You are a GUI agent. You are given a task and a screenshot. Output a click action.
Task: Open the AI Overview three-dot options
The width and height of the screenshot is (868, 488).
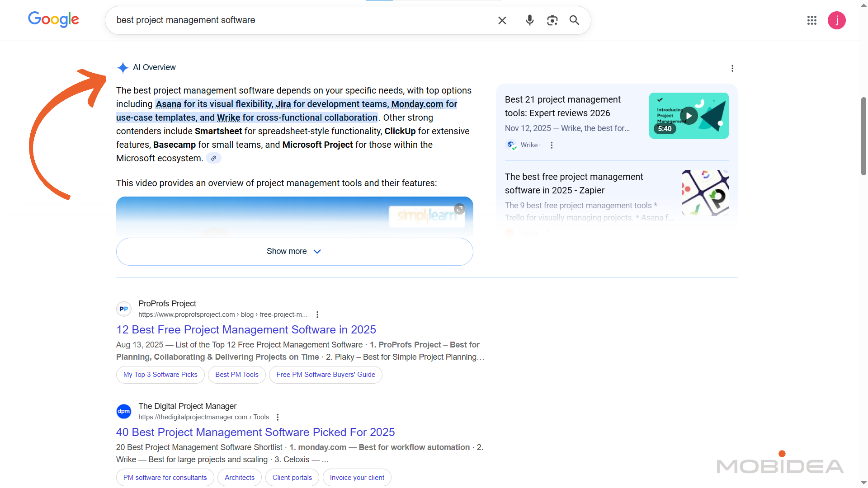(x=732, y=68)
